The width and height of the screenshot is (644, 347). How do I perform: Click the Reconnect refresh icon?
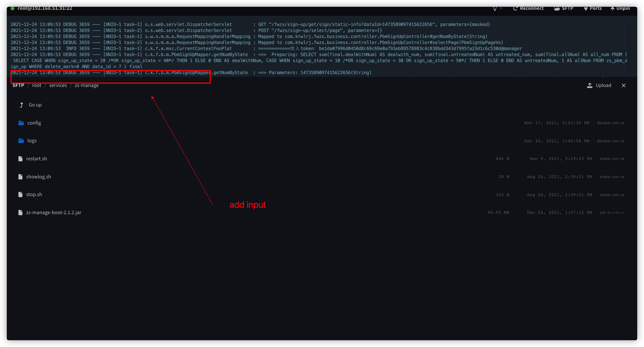coord(516,8)
